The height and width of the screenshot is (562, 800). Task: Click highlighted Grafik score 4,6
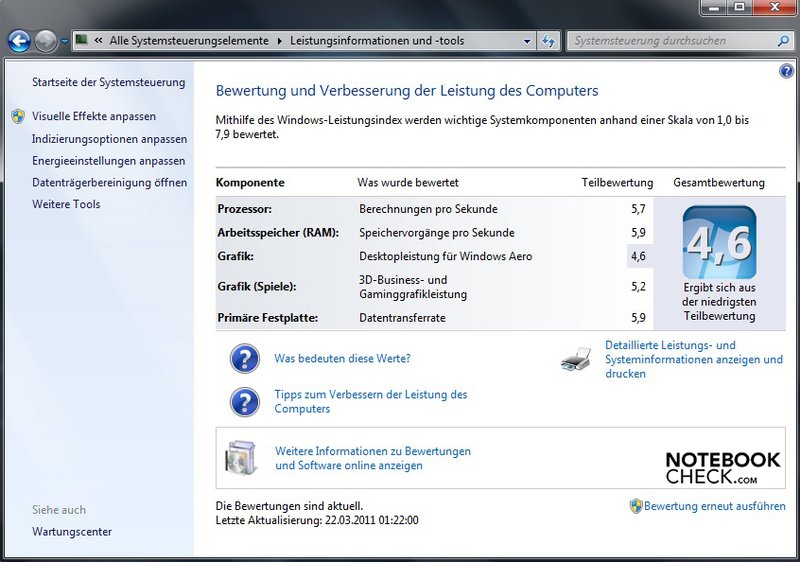pyautogui.click(x=638, y=256)
